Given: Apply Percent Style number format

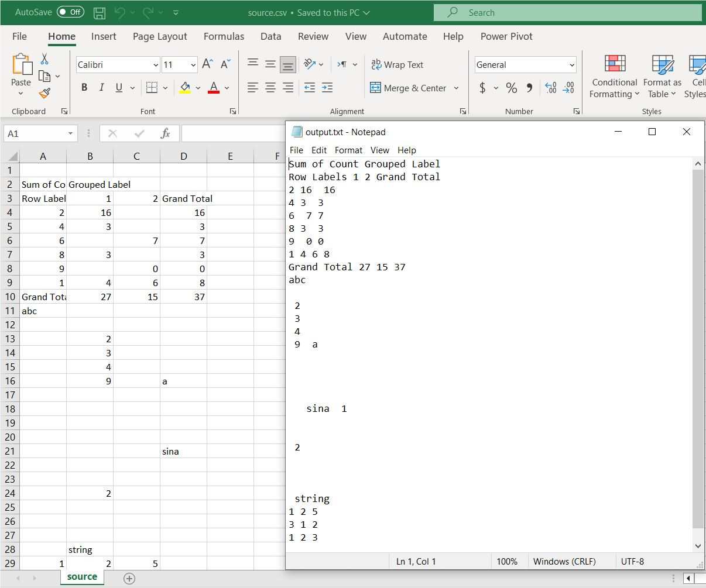Looking at the screenshot, I should tap(512, 88).
